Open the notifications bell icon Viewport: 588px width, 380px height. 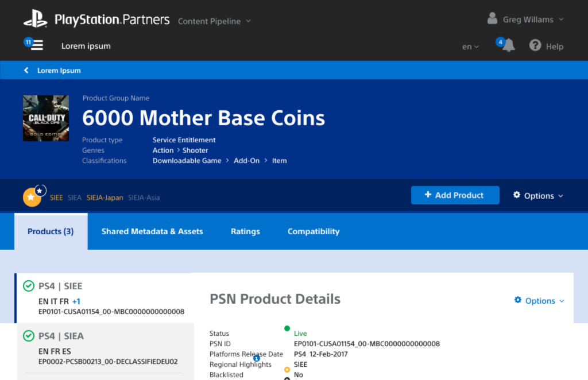click(509, 46)
